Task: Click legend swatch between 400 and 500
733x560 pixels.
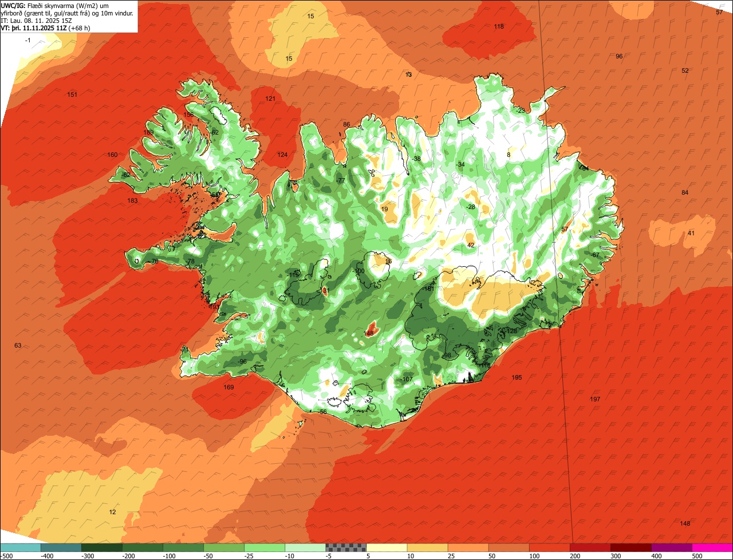Action: point(671,547)
